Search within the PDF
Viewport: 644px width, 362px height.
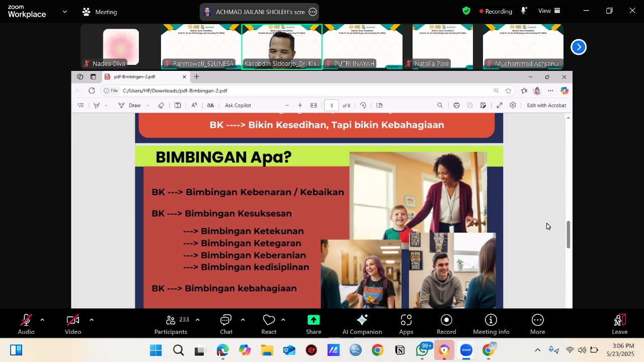(x=440, y=105)
